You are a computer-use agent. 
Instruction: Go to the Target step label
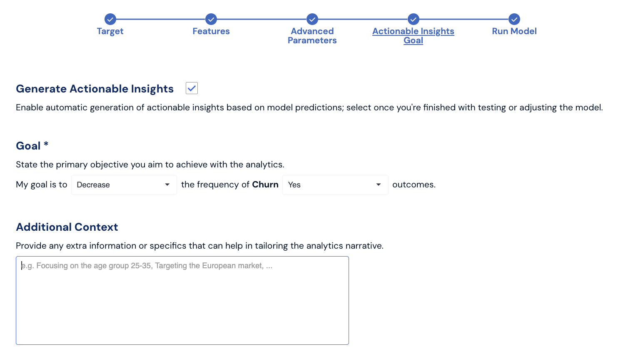tap(110, 31)
